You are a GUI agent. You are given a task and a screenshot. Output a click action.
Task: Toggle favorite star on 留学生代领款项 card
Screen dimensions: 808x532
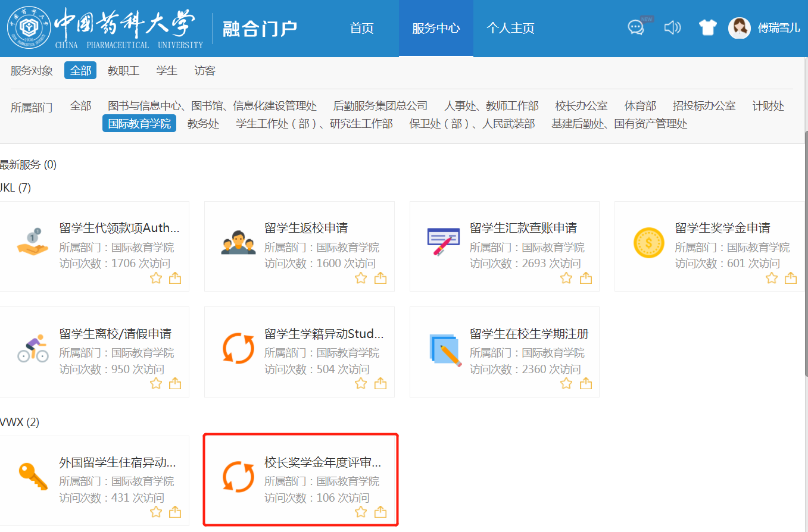coord(156,278)
